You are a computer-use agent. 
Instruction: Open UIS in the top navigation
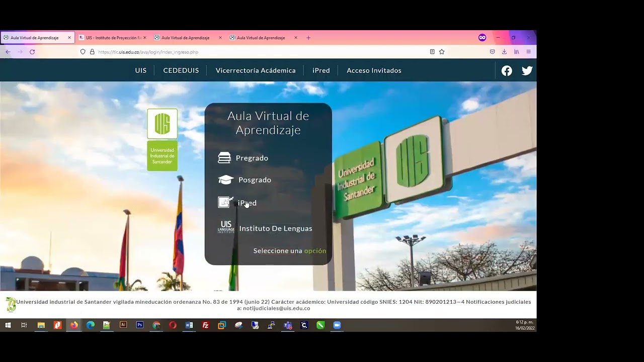tap(141, 70)
